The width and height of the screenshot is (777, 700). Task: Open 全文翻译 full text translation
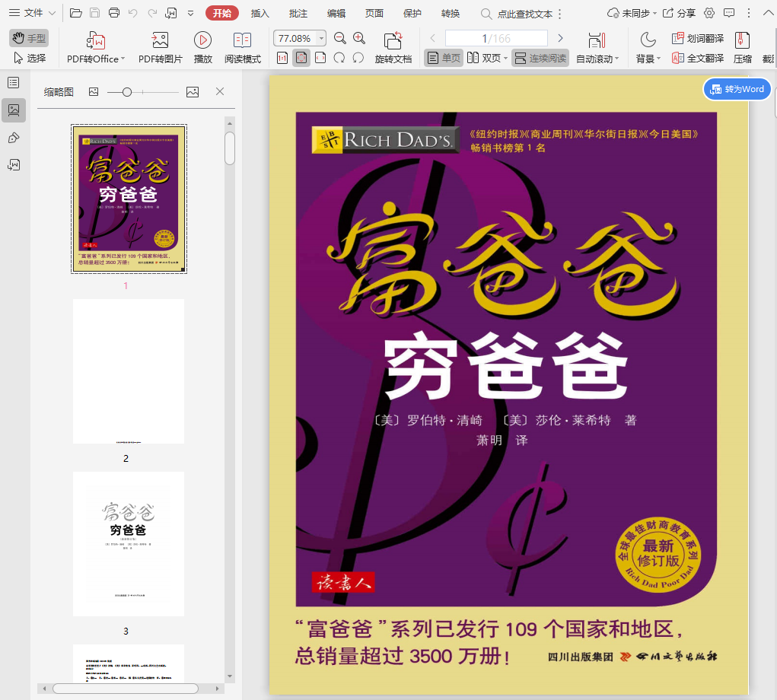click(698, 58)
